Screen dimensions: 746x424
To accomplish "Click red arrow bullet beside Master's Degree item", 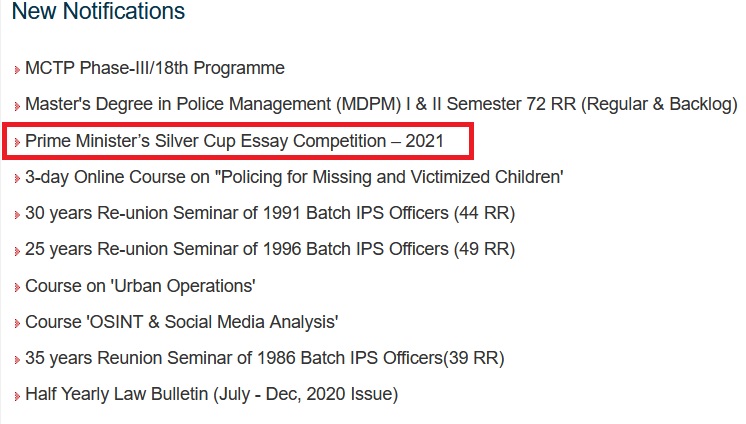I will 17,106.
